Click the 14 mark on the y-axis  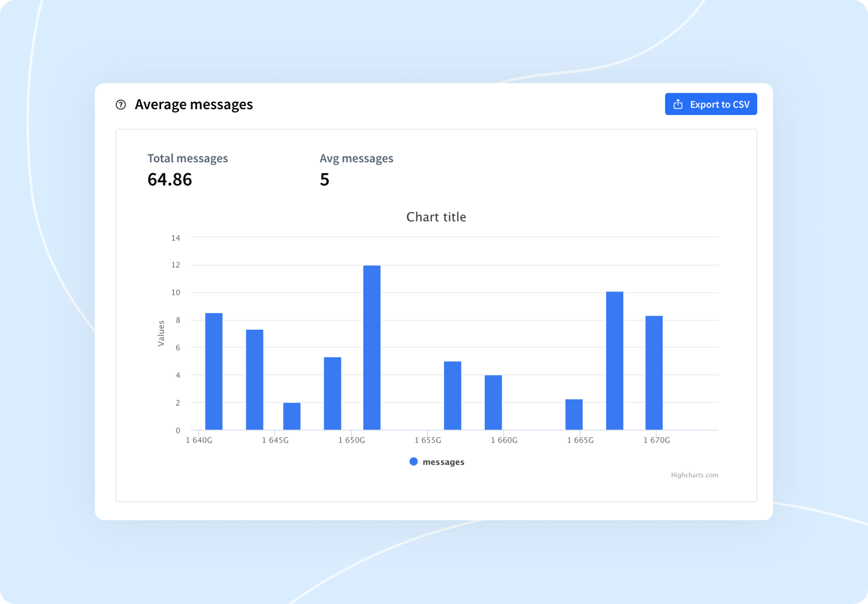coord(175,237)
